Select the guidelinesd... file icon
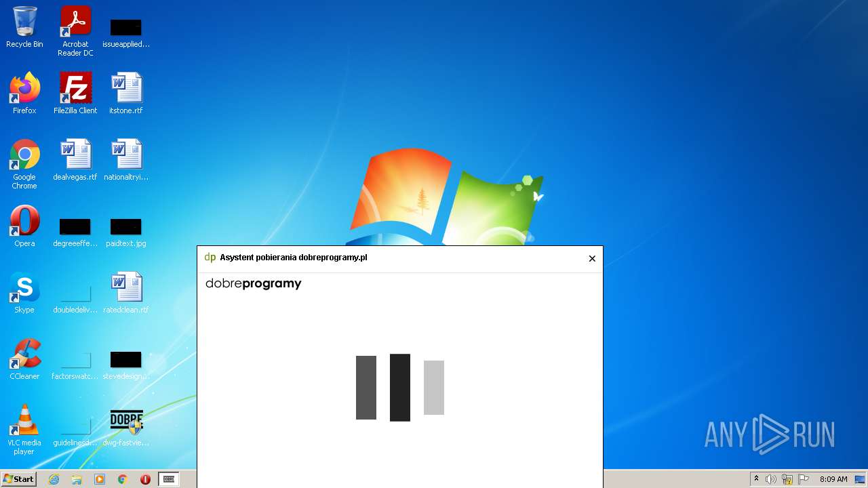Viewport: 868px width, 488px height. (75, 431)
